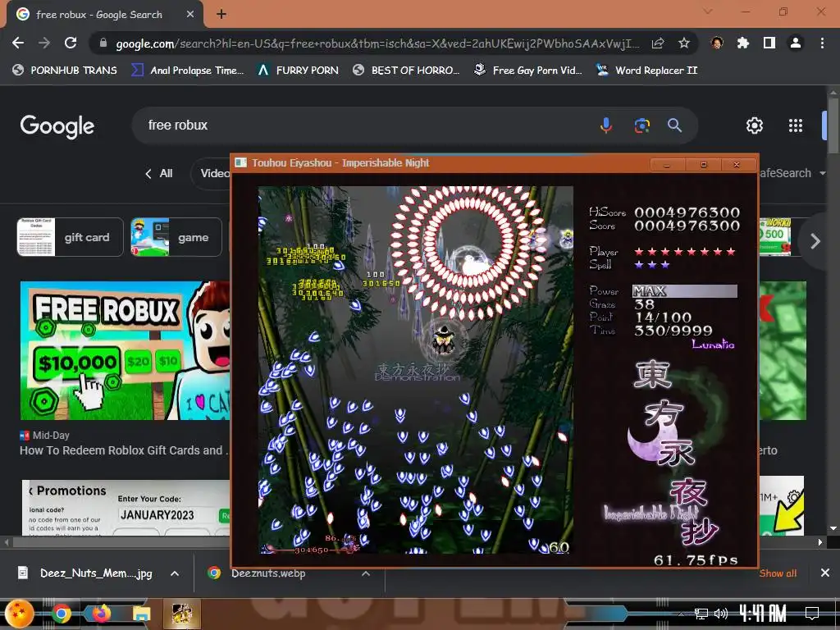Open the notification center icon

[x=812, y=614]
